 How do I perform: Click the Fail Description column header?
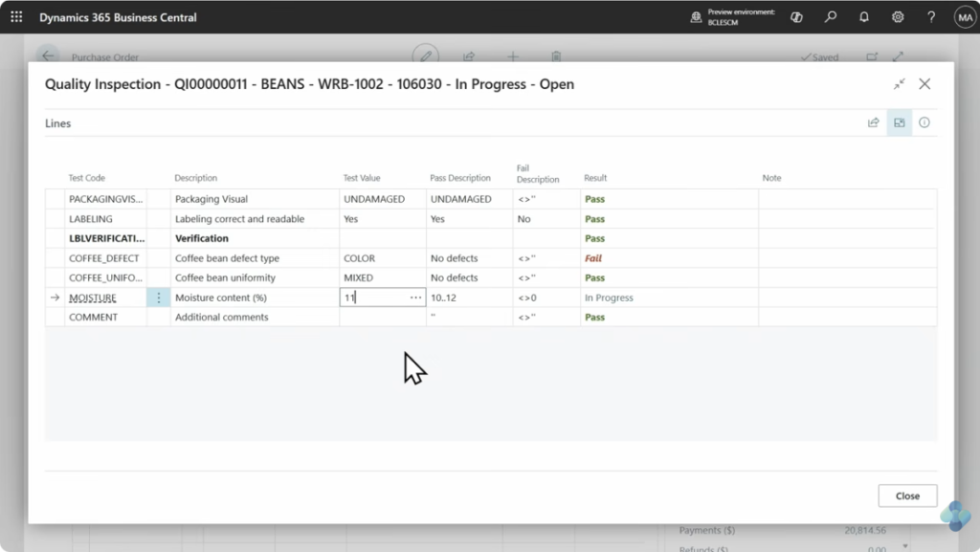point(538,173)
